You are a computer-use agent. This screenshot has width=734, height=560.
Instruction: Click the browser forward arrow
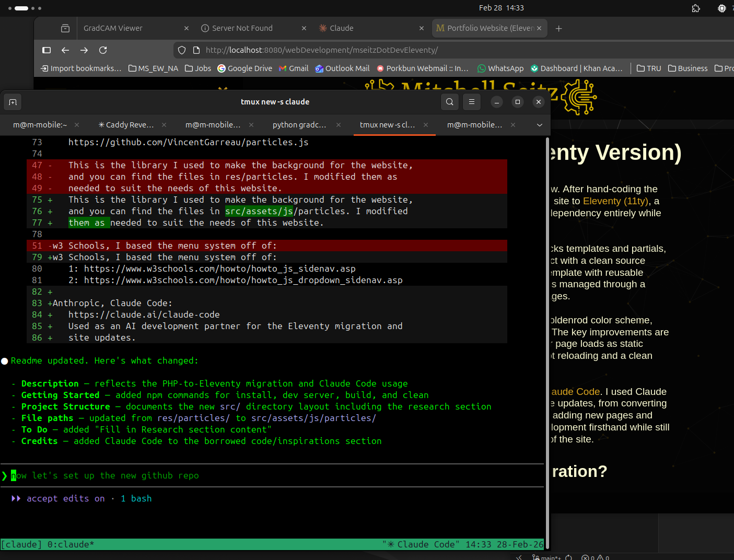[x=84, y=50]
